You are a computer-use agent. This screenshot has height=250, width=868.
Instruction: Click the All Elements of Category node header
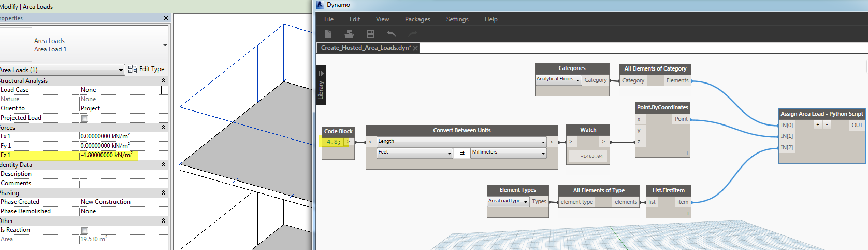tap(655, 68)
